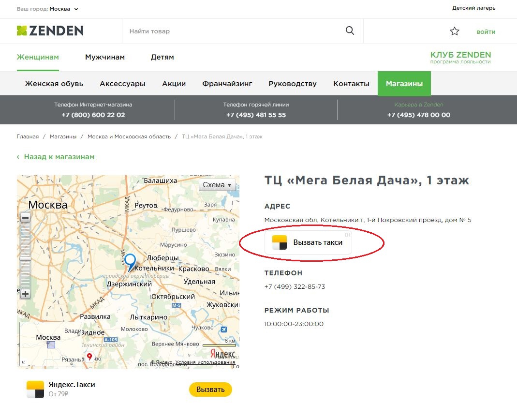
Task: Click the M-5 highway badge on map
Action: click(x=177, y=305)
